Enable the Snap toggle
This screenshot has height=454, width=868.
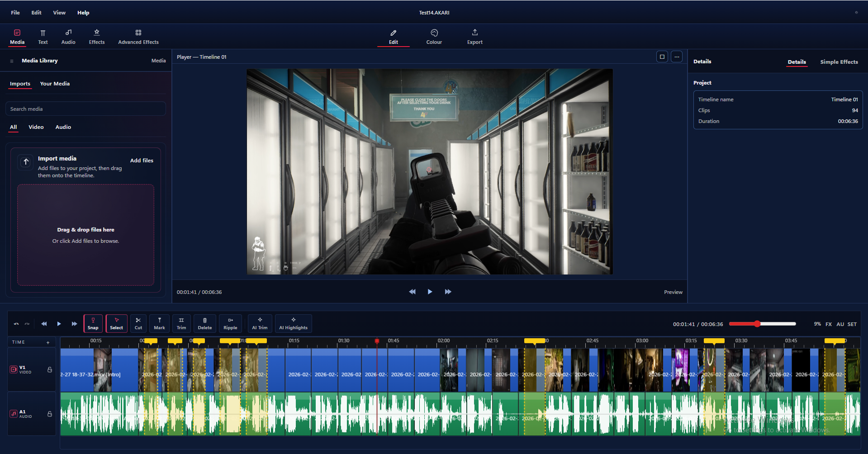(93, 323)
